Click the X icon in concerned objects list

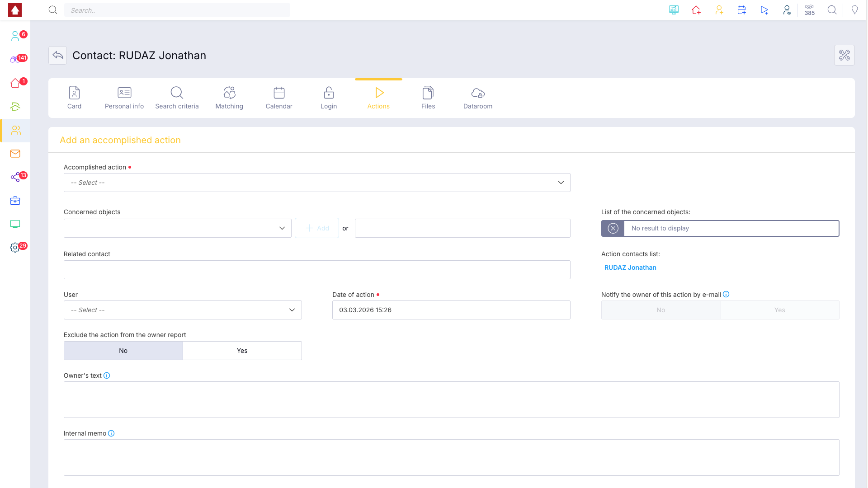coord(613,228)
